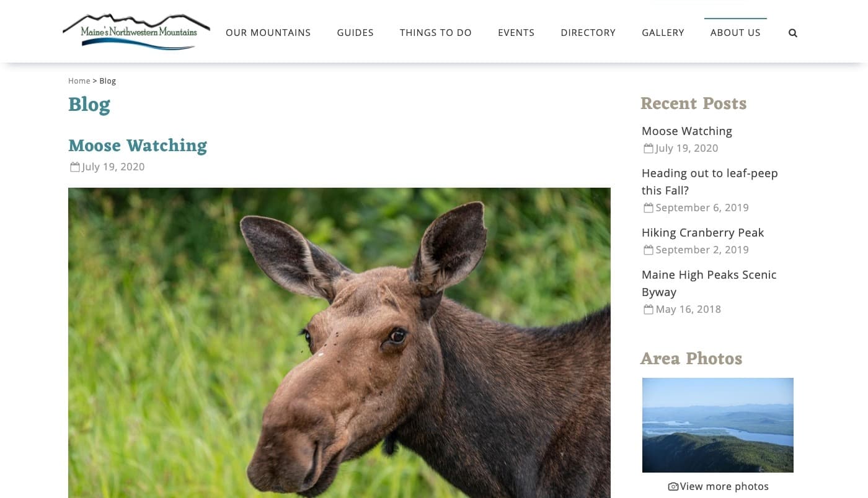Image resolution: width=868 pixels, height=498 pixels.
Task: Click the Maine's Northwestern Mountains logo
Action: (136, 31)
